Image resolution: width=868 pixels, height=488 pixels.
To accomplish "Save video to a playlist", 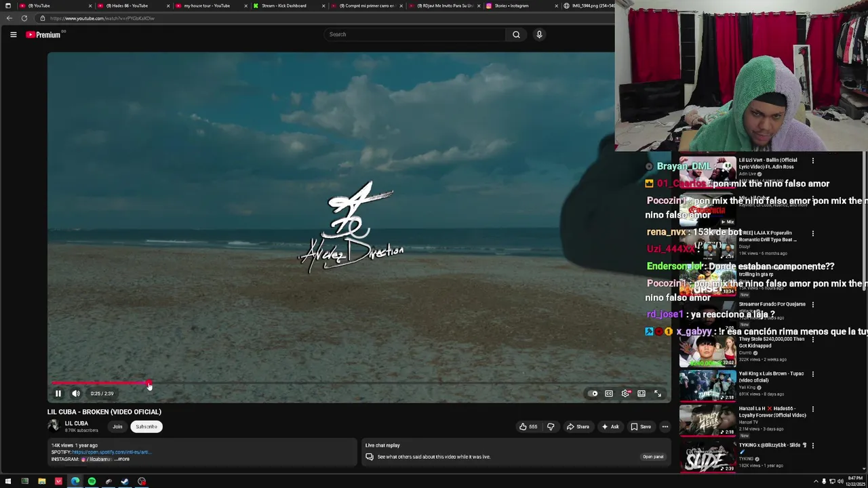I will click(641, 426).
